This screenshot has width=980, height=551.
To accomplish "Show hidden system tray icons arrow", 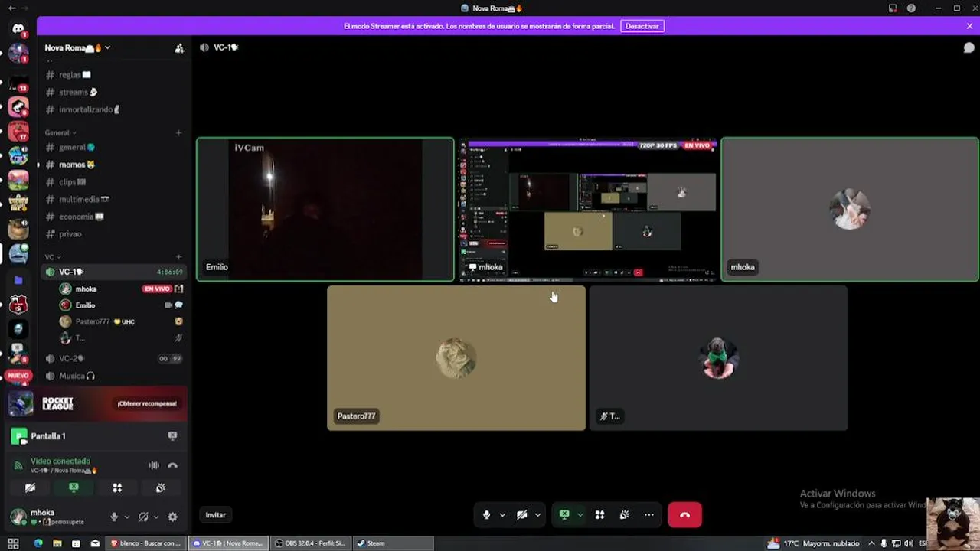I will tap(871, 543).
